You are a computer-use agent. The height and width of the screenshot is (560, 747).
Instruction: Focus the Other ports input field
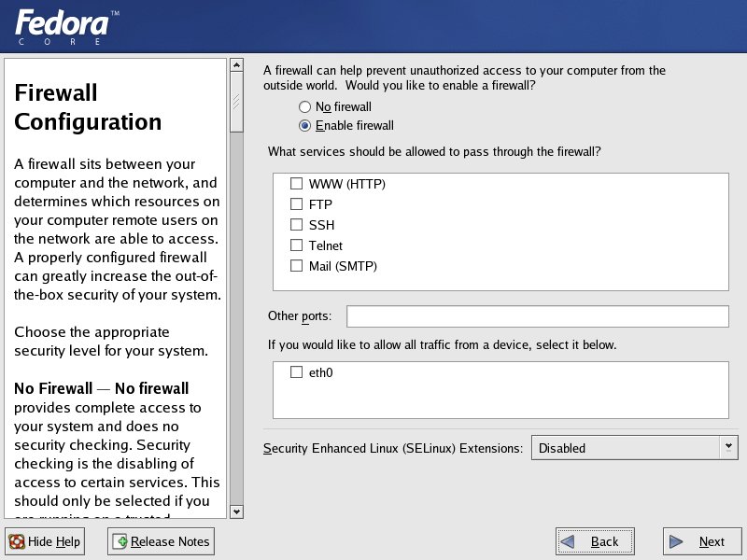point(538,316)
